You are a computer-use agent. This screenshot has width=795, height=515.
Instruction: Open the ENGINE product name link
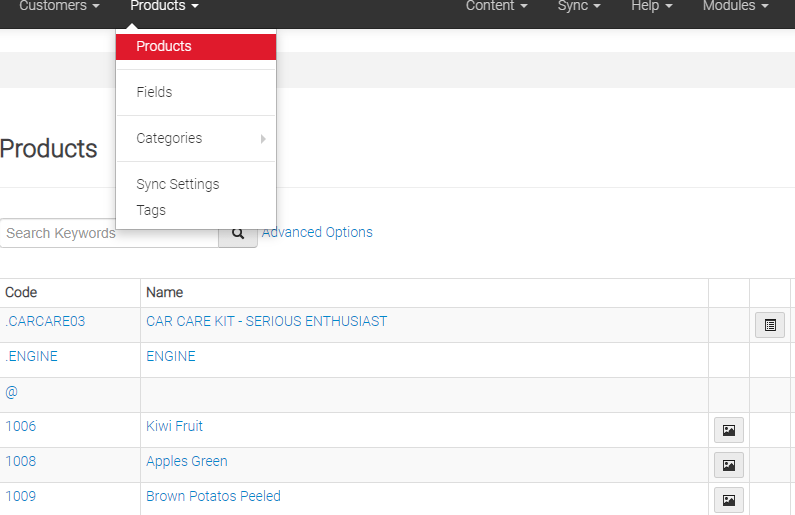[x=171, y=356]
